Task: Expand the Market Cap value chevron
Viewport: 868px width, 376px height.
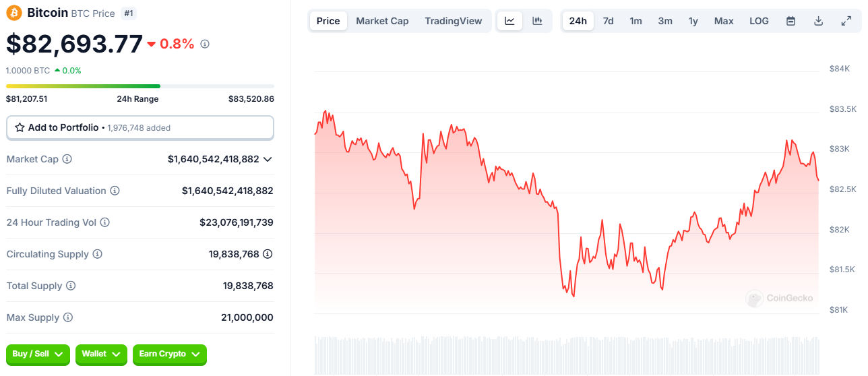Action: click(x=268, y=159)
